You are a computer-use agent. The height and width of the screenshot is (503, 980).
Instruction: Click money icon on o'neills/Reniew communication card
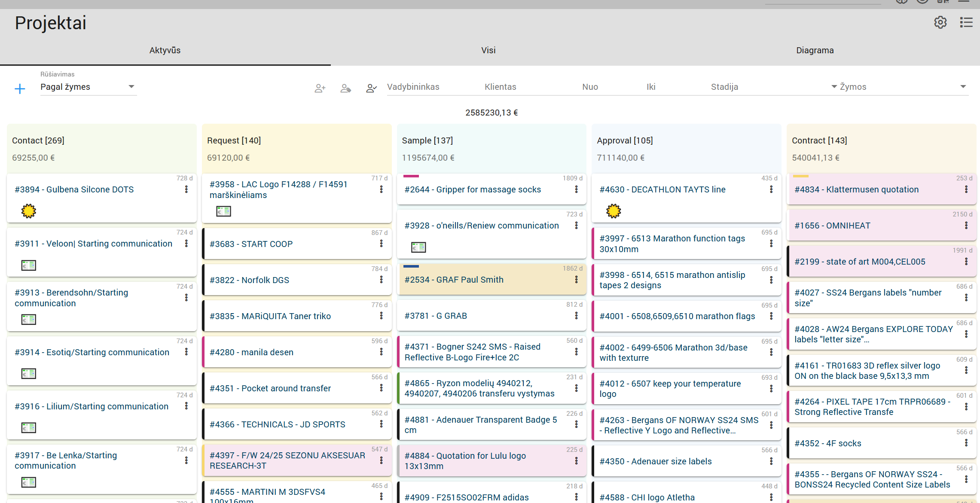418,247
